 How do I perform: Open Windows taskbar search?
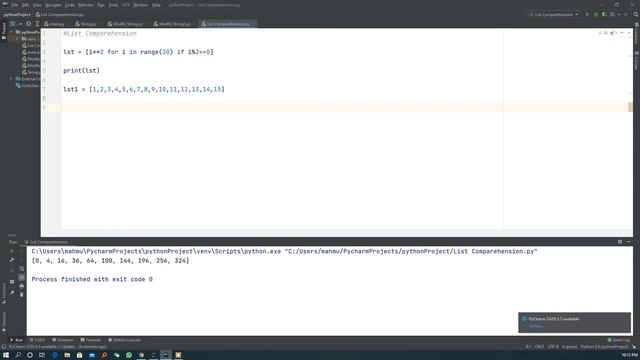18,355
